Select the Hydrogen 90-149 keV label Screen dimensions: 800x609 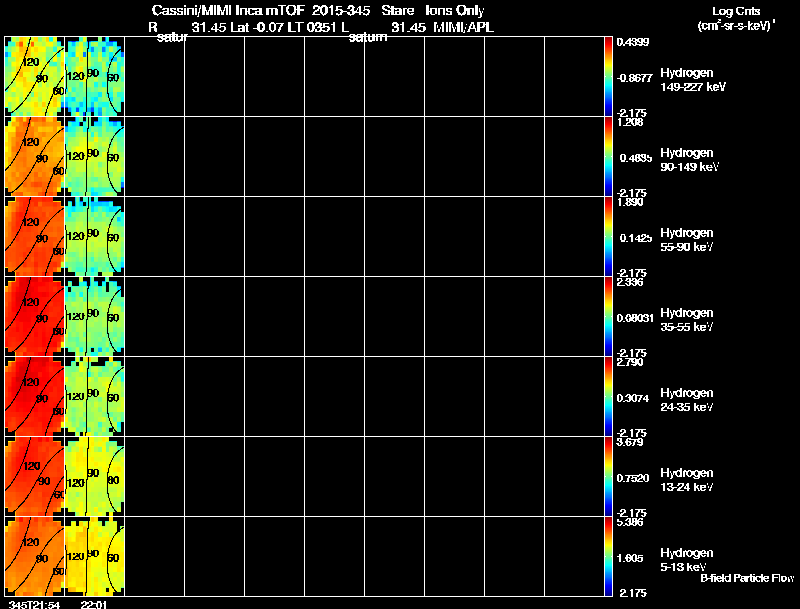coord(690,160)
